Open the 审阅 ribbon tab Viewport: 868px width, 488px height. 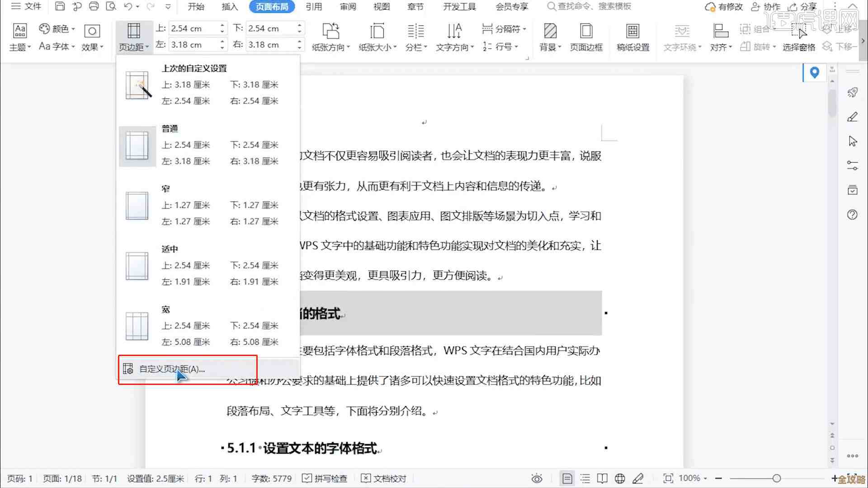click(348, 7)
